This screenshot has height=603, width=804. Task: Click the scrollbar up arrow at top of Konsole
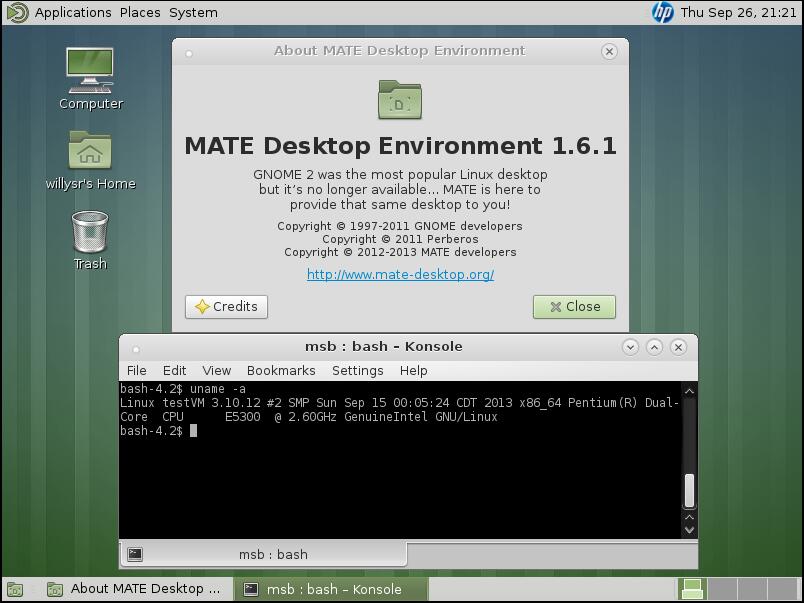[690, 391]
